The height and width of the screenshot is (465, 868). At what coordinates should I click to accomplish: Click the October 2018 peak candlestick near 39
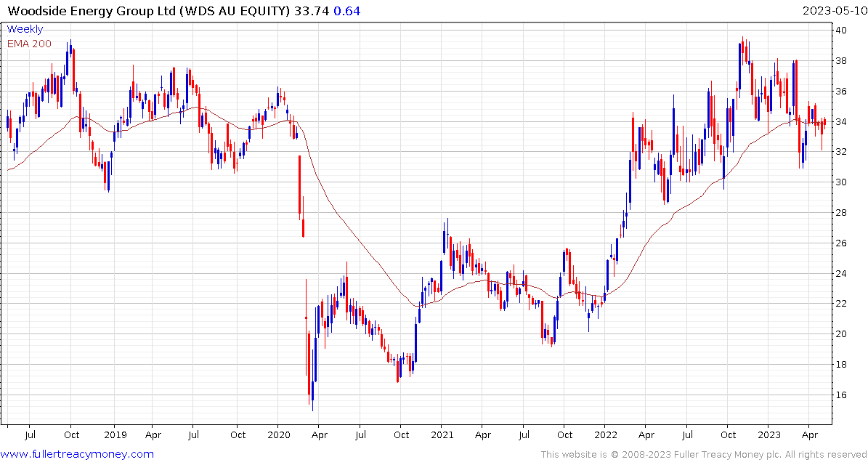(x=70, y=49)
